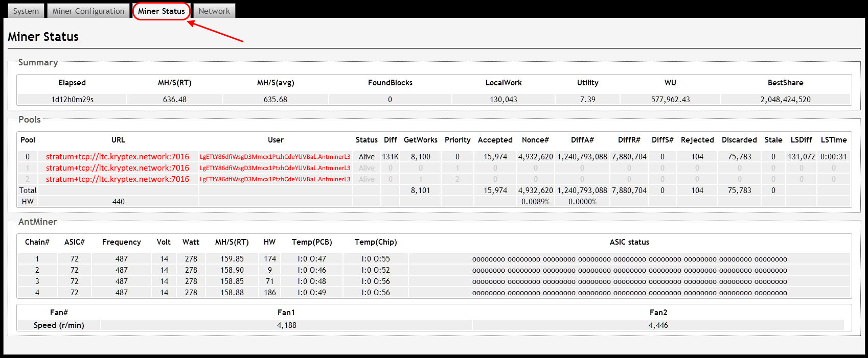Click the MH/S(RT) value 636.48
868x358 pixels.
(175, 100)
